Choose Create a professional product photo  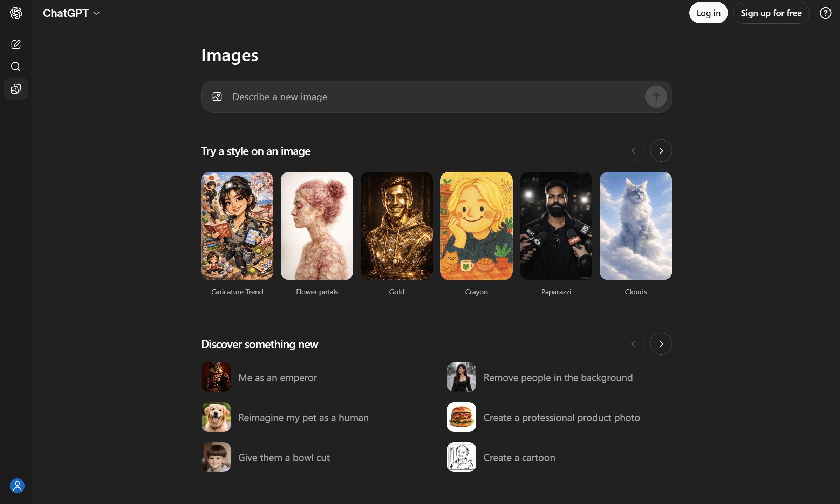pyautogui.click(x=561, y=417)
